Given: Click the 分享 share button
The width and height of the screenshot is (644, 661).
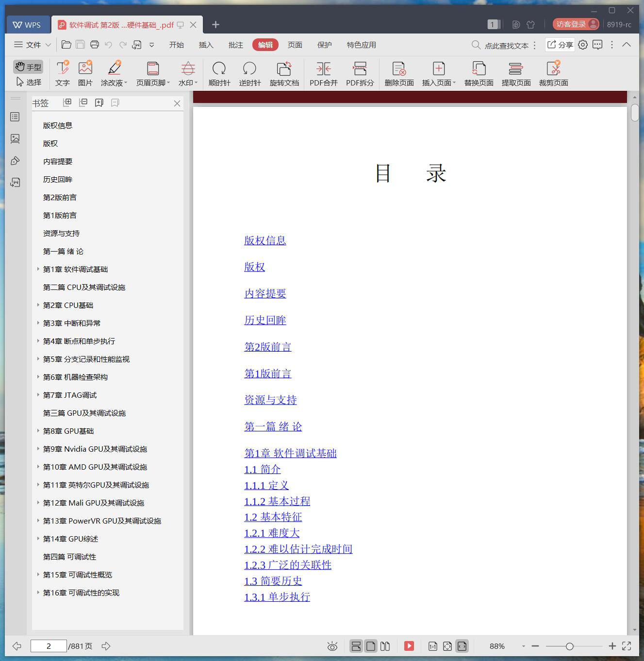Looking at the screenshot, I should click(560, 45).
